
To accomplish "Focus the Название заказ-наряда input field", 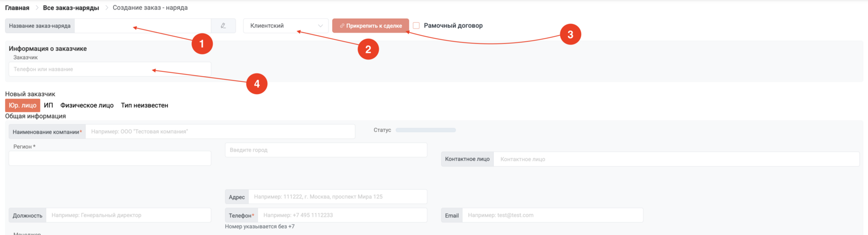I will click(143, 26).
